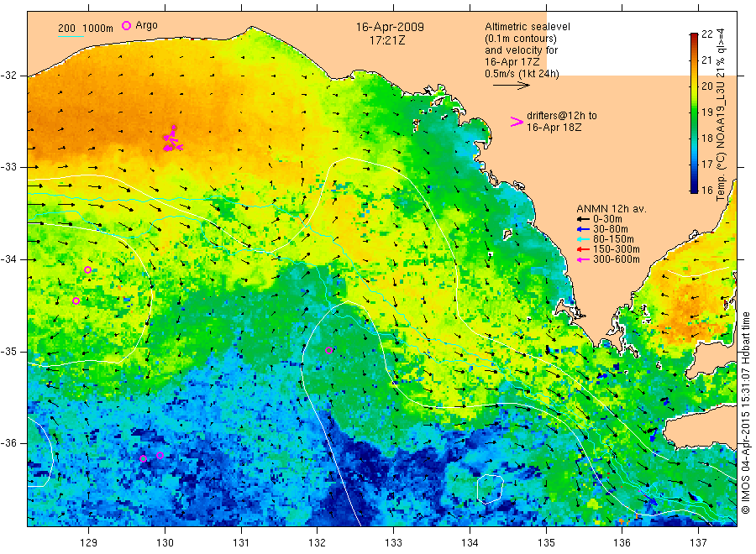Screen dimensions: 756x554
Task: Click the magenta drifter cluster near 130E
Action: pyautogui.click(x=172, y=138)
